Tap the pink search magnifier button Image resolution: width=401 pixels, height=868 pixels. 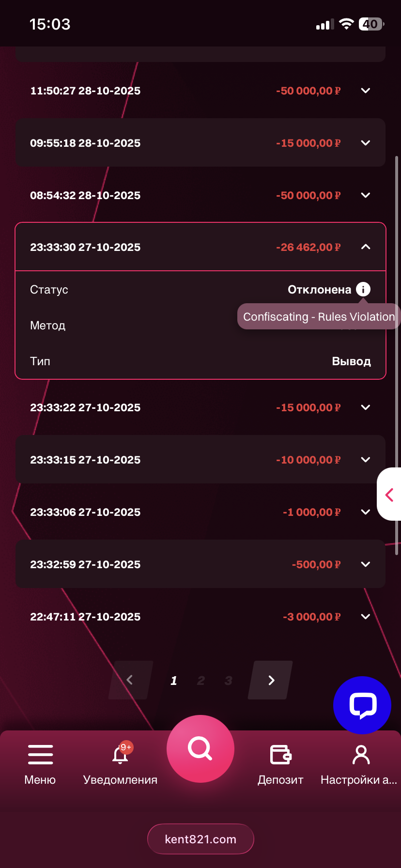point(200,749)
